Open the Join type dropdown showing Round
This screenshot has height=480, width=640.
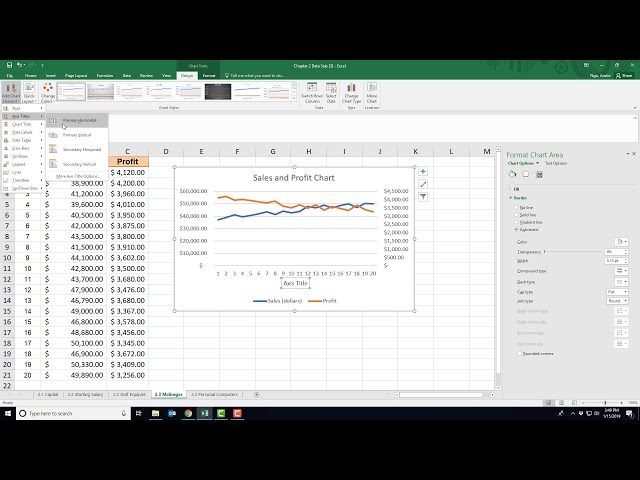pos(617,301)
